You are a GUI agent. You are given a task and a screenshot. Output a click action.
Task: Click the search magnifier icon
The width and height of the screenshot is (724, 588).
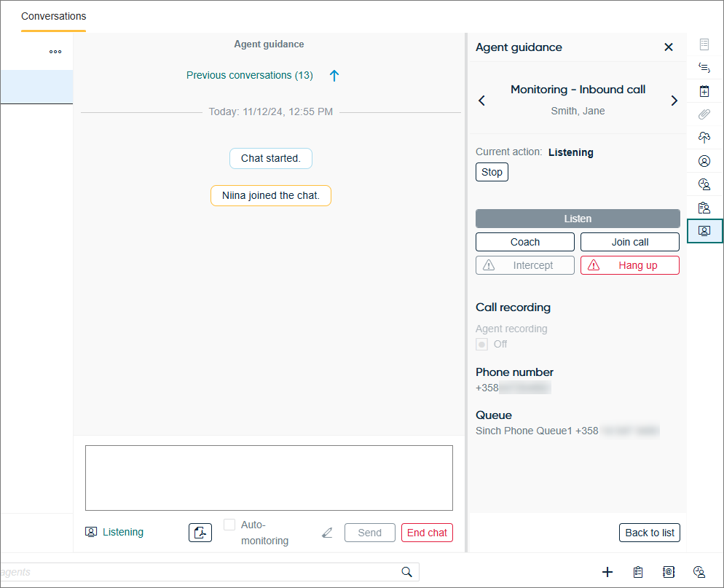pos(406,572)
